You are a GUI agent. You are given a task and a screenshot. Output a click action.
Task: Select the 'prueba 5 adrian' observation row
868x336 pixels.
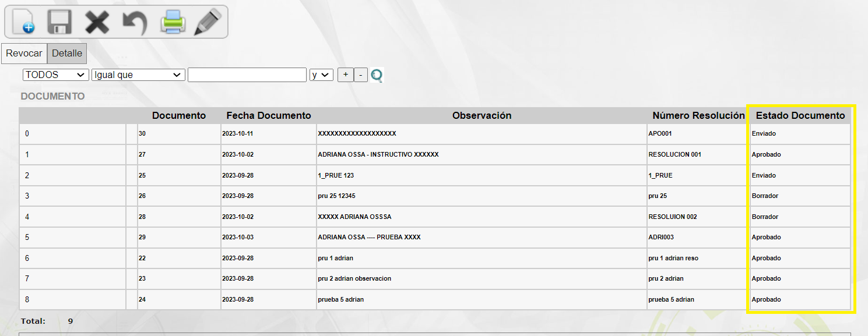341,300
